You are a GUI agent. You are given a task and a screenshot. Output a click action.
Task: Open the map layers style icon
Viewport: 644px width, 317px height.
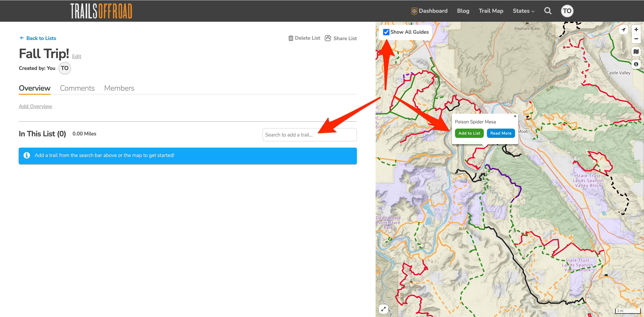click(x=636, y=51)
